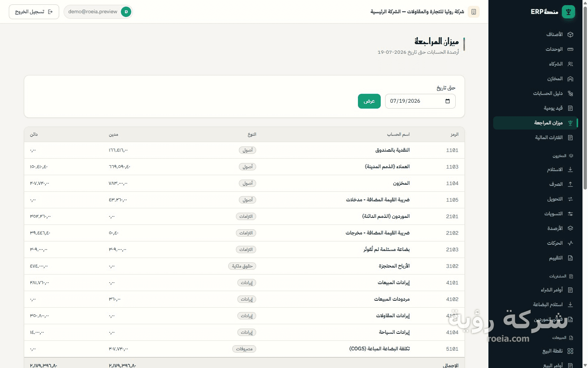The width and height of the screenshot is (588, 368).
Task: Navigate to أوامر الشراء
Action: 535,290
